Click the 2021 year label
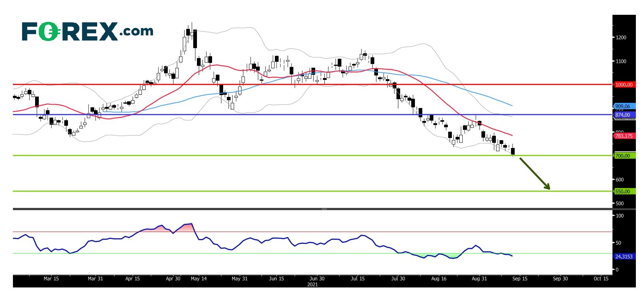This screenshot has width=644, height=293. [312, 284]
